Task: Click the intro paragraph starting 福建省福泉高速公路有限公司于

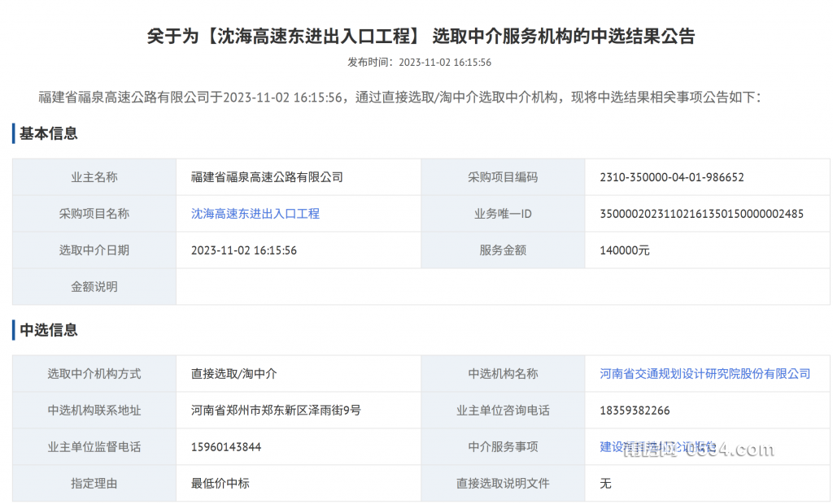Action: tap(400, 98)
